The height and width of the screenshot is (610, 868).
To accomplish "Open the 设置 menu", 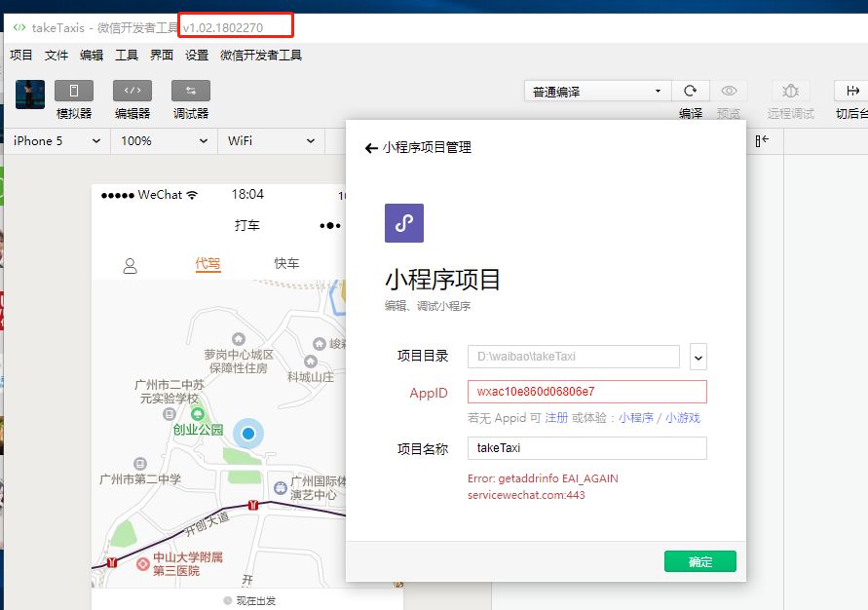I will [x=197, y=55].
